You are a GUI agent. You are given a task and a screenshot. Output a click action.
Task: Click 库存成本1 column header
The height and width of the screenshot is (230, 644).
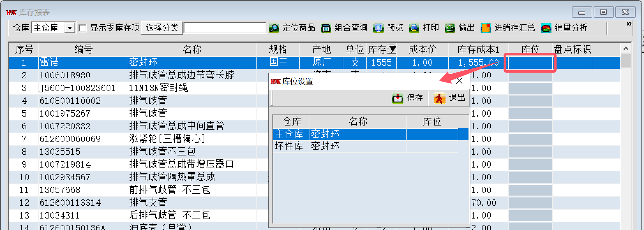click(x=478, y=49)
